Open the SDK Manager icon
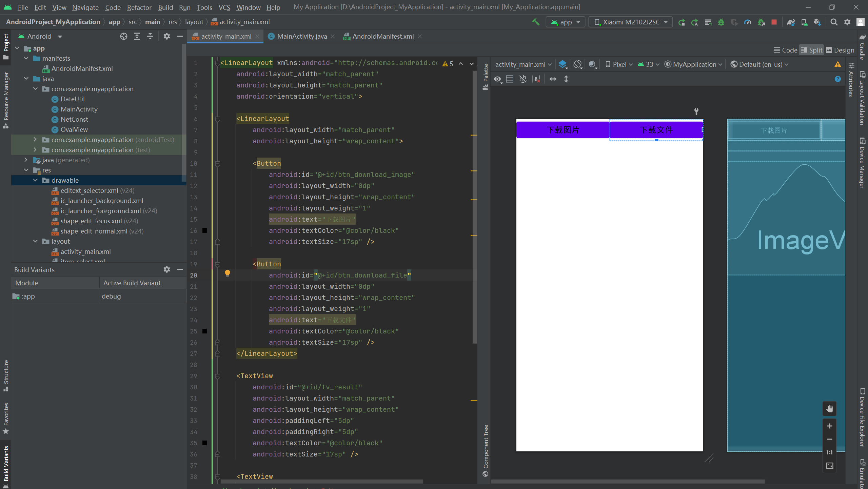The height and width of the screenshot is (489, 868). point(817,22)
